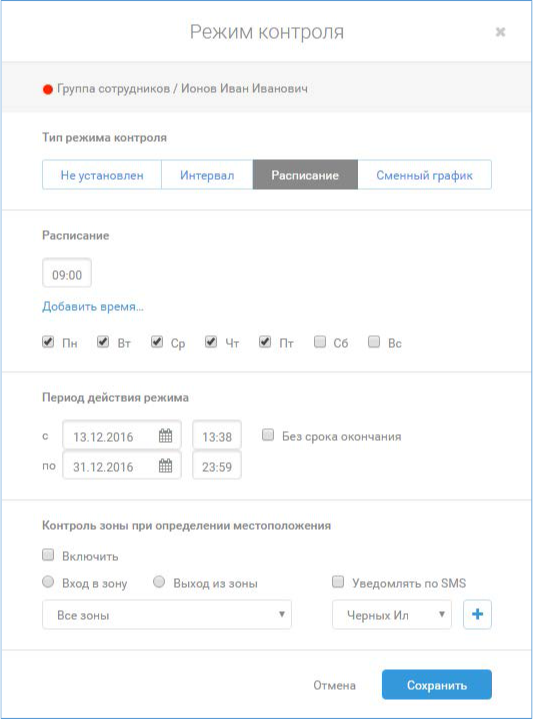This screenshot has width=533, height=719.
Task: Enable Уведомлять по SMS checkbox
Action: click(x=338, y=582)
